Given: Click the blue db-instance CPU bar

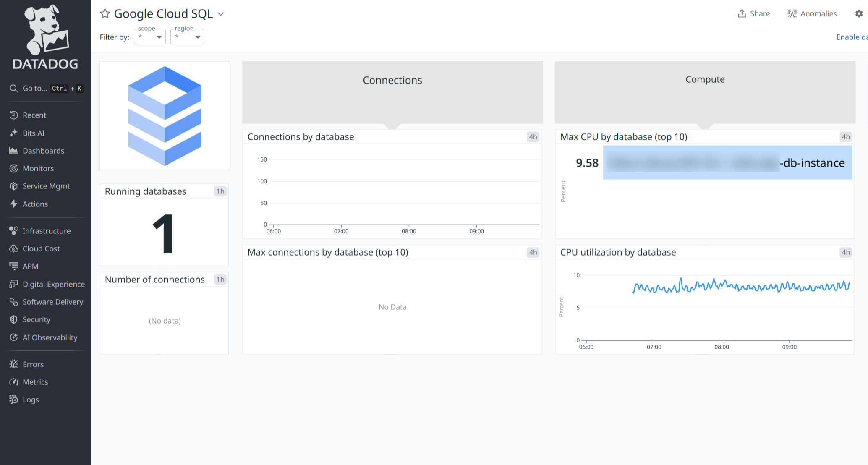Looking at the screenshot, I should point(727,162).
